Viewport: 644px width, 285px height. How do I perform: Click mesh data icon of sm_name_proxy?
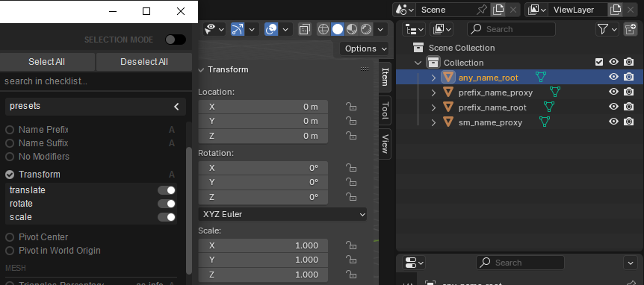[x=545, y=122]
